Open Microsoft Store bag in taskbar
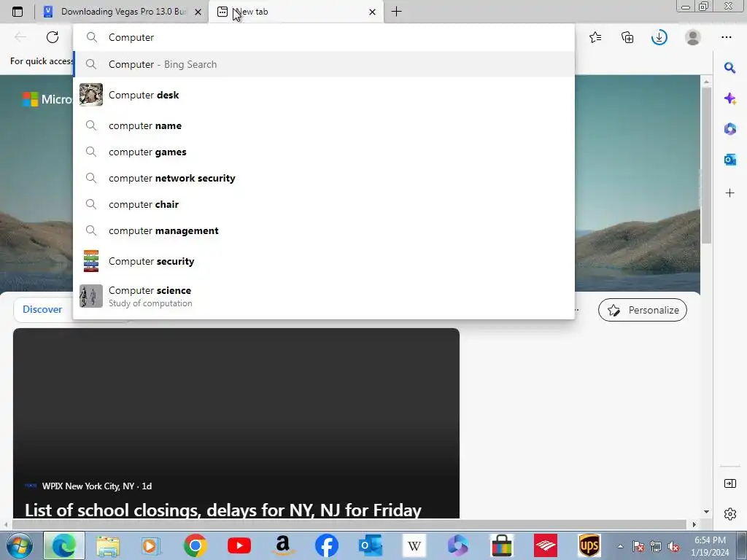Viewport: 747px width, 560px height. 502,545
